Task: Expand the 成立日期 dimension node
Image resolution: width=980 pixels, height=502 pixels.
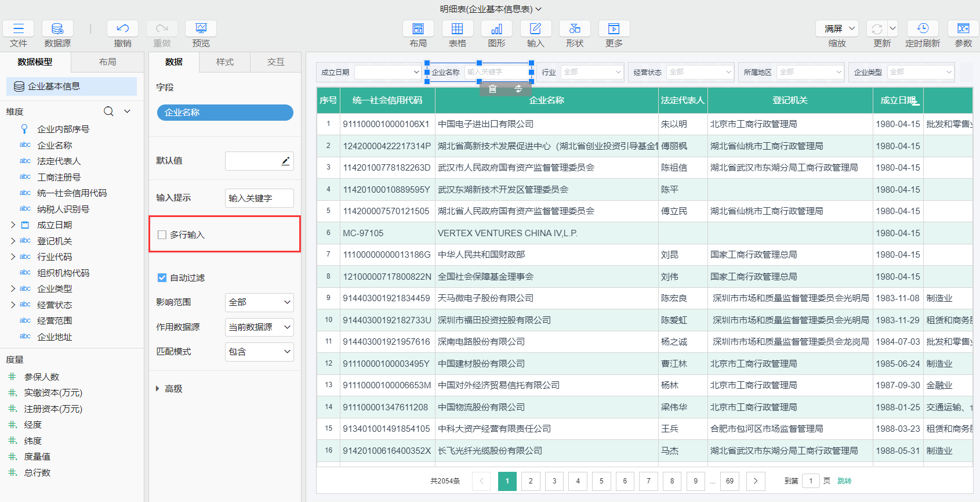Action: pos(13,225)
